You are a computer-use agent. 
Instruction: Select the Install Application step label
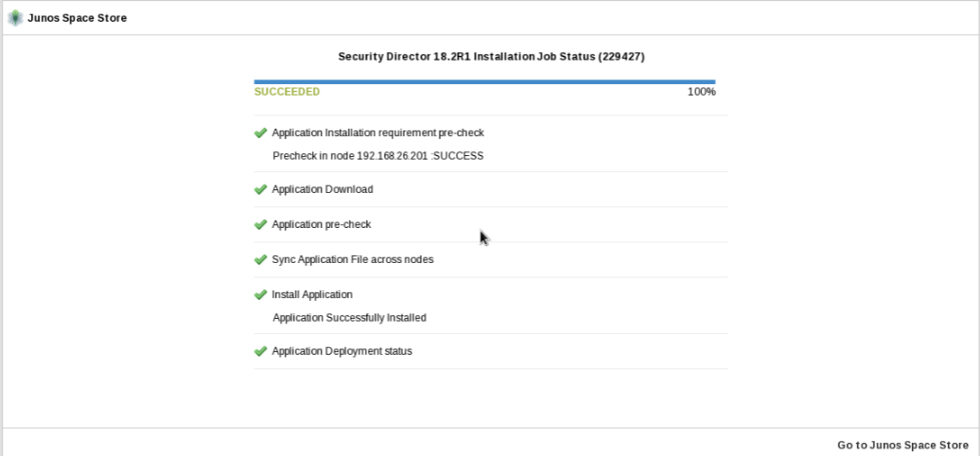(311, 294)
